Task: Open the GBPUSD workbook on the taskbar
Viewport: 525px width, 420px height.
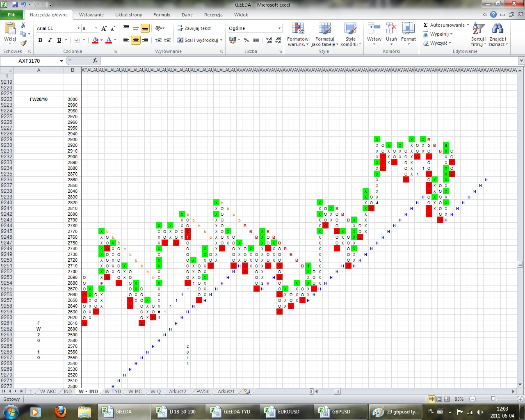Action: coord(340,411)
